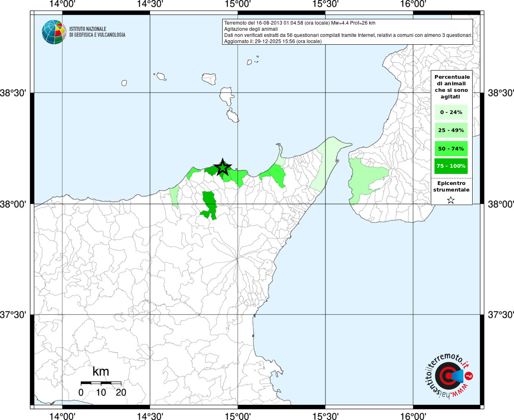Click the red target icon in haisentitoilterremoto logo

click(446, 376)
